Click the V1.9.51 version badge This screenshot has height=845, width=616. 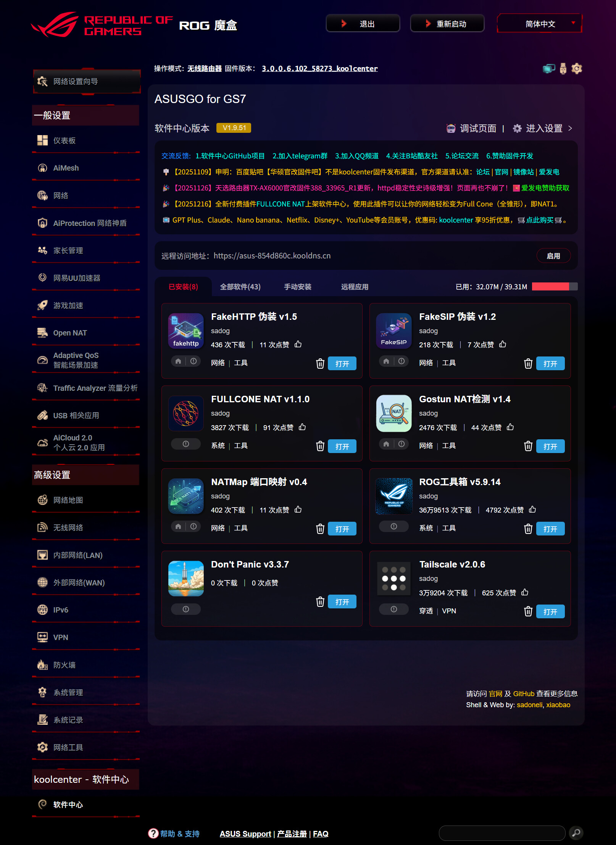[x=234, y=128]
